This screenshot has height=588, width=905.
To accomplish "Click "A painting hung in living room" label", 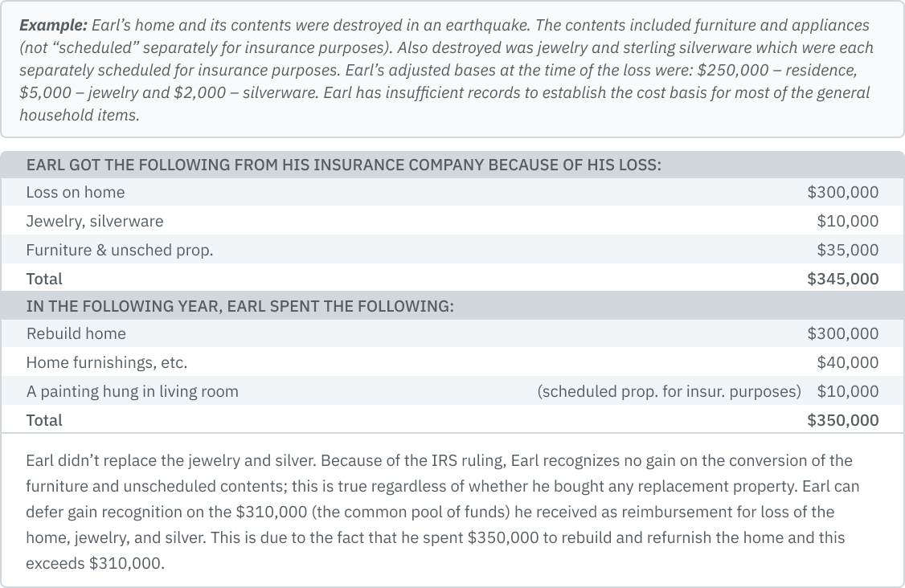I will 132,391.
